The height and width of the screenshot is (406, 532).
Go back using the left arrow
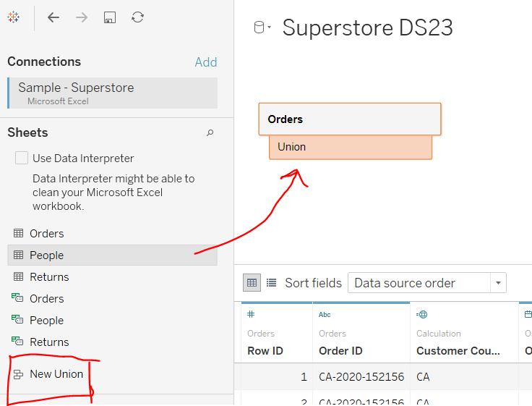tap(53, 17)
